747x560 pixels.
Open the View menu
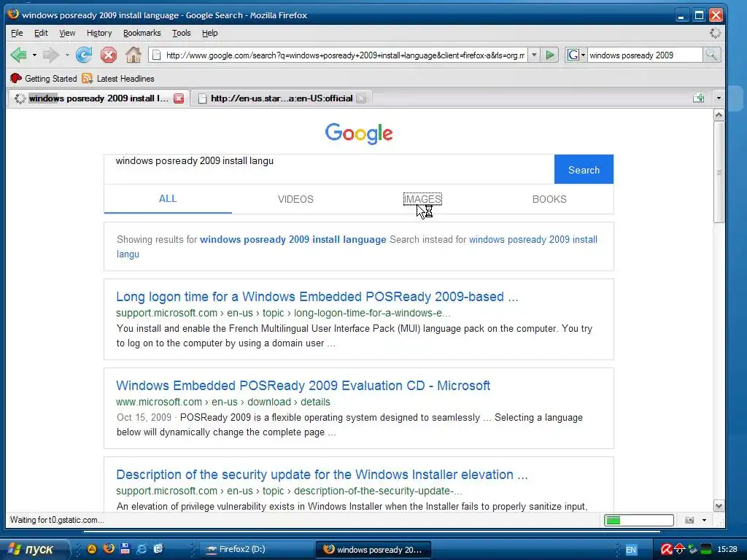click(67, 33)
